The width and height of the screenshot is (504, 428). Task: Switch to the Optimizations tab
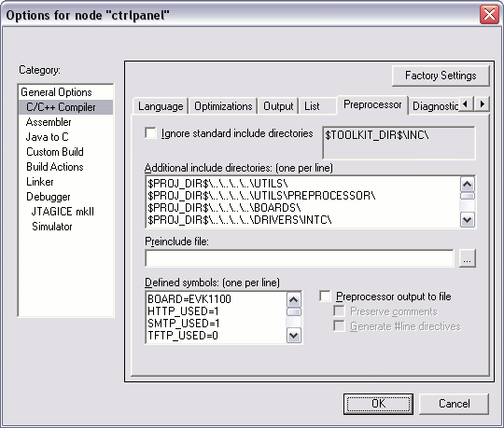223,106
